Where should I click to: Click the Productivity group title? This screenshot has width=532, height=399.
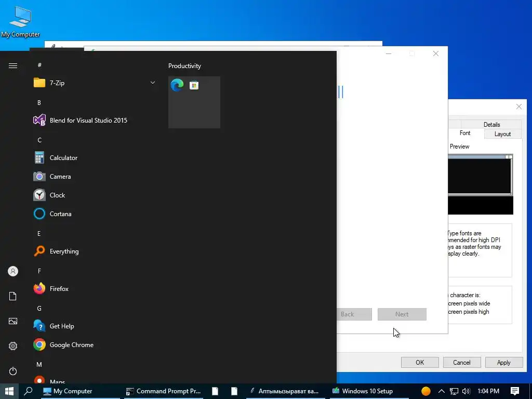(184, 66)
